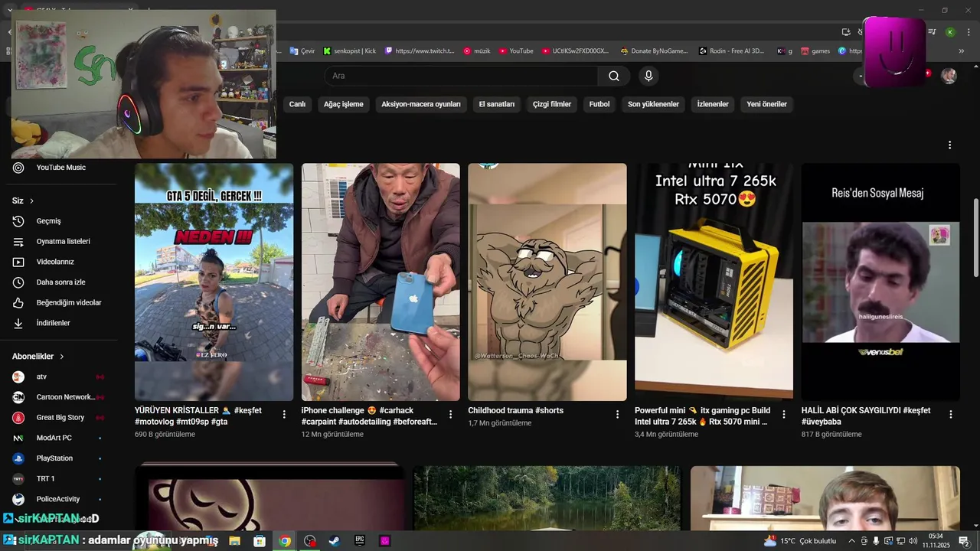Screen dimensions: 980x551
Task: Click the Ara search input field
Action: tap(461, 76)
